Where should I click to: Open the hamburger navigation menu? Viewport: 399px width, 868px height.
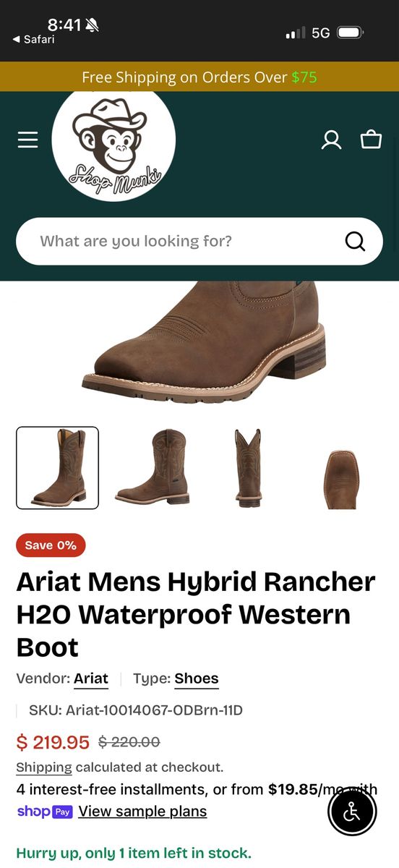27,140
